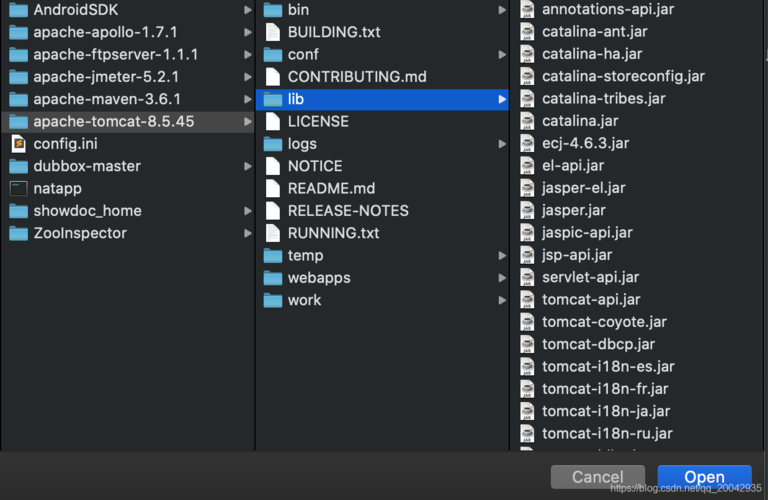Click the bin folder icon
Screen dimensions: 768x500
(273, 10)
